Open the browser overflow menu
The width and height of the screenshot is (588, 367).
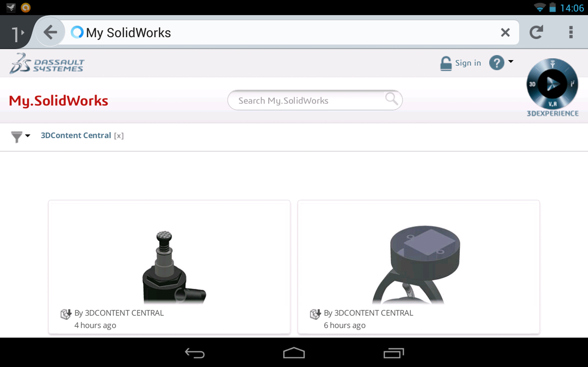571,32
